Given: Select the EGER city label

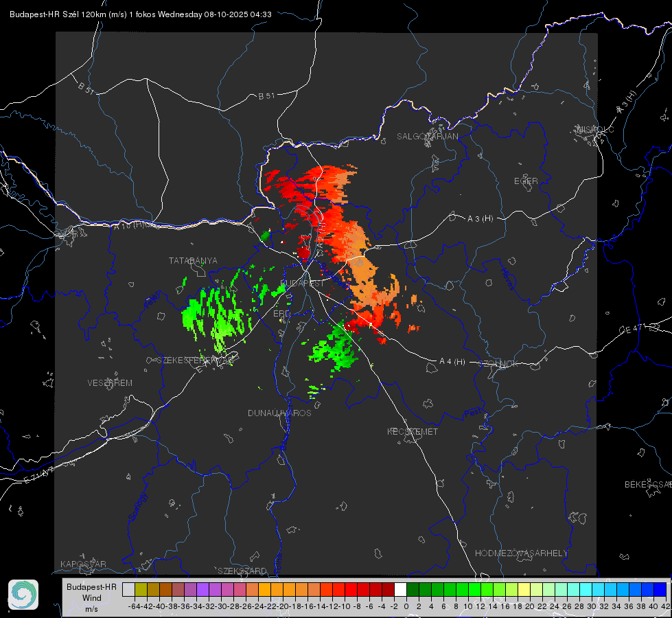Looking at the screenshot, I should pos(526,181).
